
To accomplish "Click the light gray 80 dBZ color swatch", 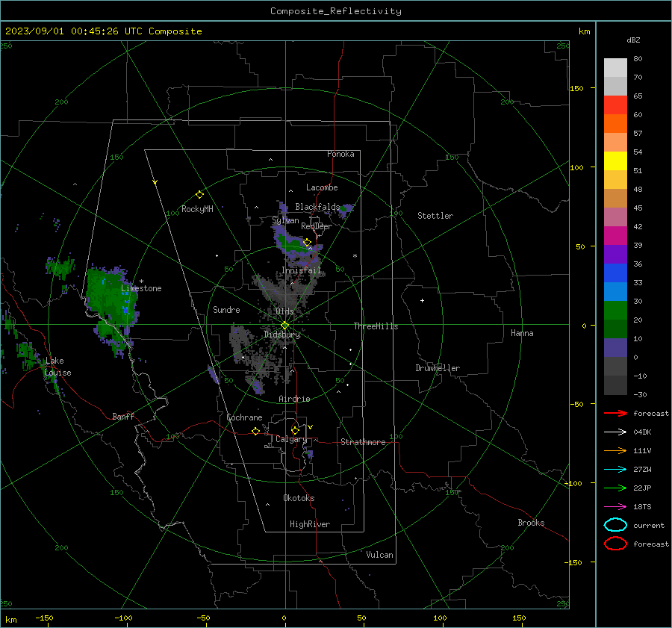I will click(615, 67).
